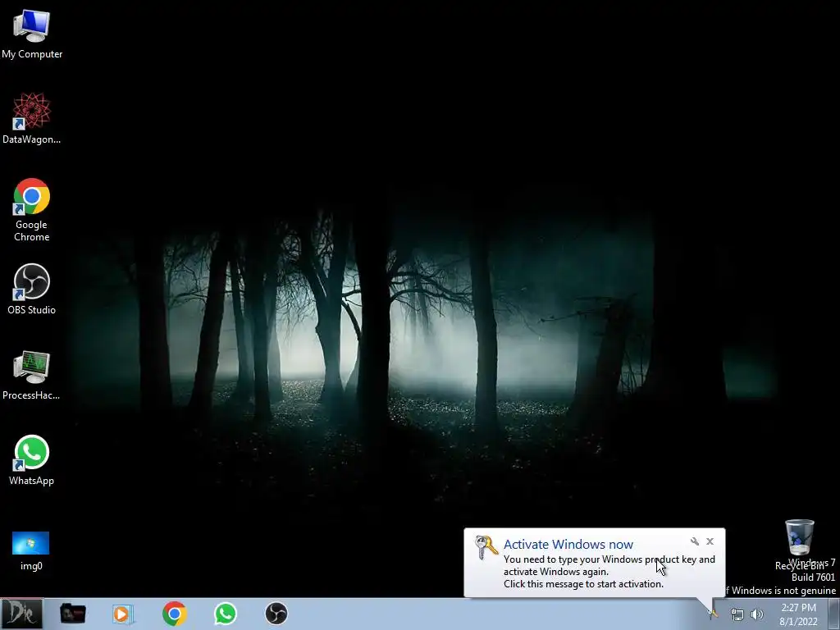Click the activation key tray icon

click(713, 614)
